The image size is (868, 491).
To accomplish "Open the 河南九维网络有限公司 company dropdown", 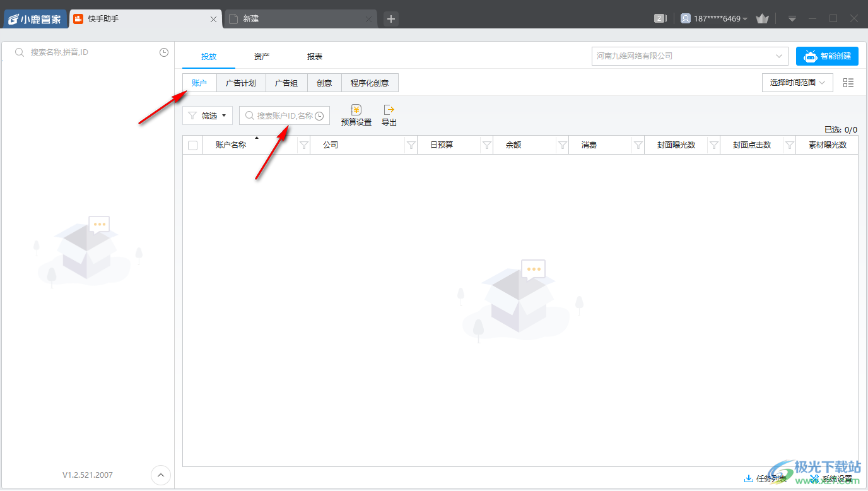I will click(690, 56).
